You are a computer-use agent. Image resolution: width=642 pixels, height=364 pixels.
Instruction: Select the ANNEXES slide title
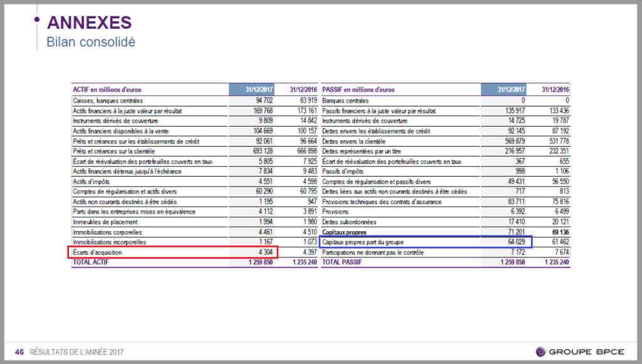point(89,23)
